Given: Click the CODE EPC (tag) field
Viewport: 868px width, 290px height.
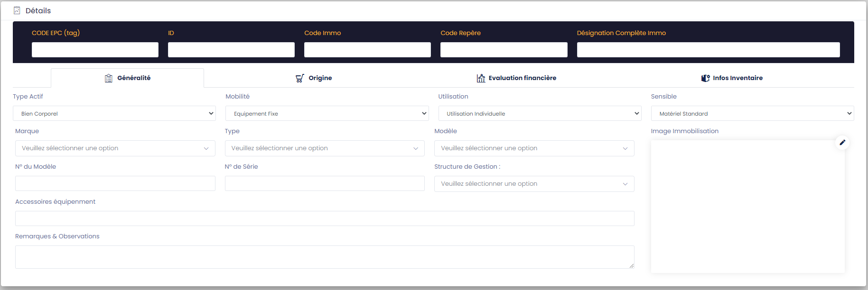Looking at the screenshot, I should click(x=95, y=50).
